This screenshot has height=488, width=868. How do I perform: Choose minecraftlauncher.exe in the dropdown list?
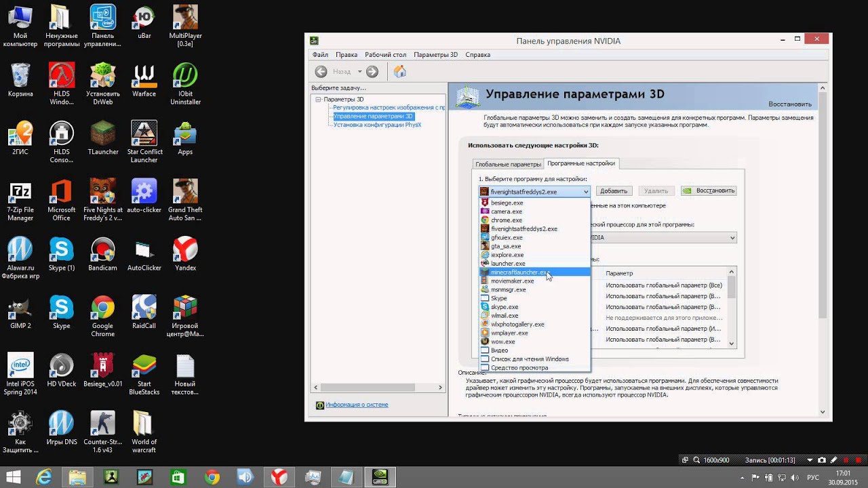click(x=519, y=272)
